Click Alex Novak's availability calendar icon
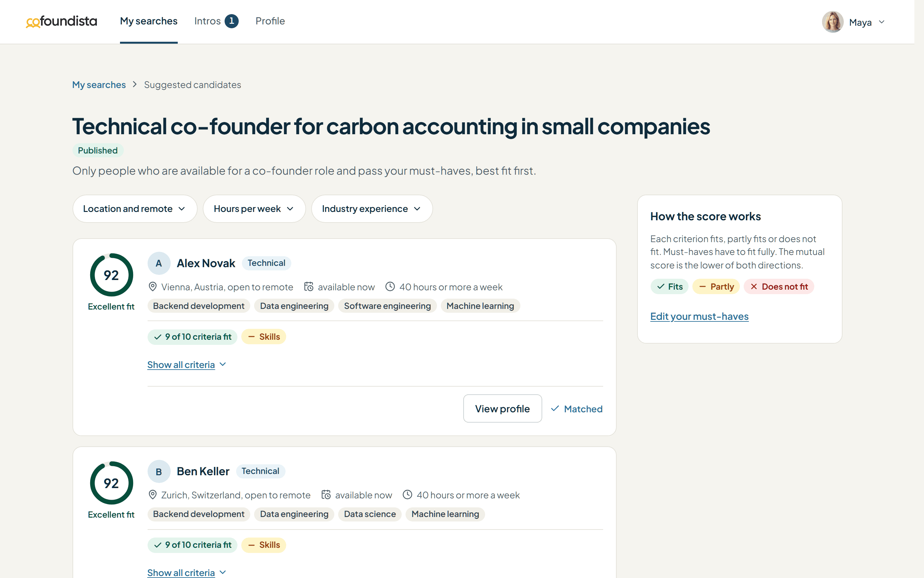This screenshot has height=578, width=924. point(309,287)
